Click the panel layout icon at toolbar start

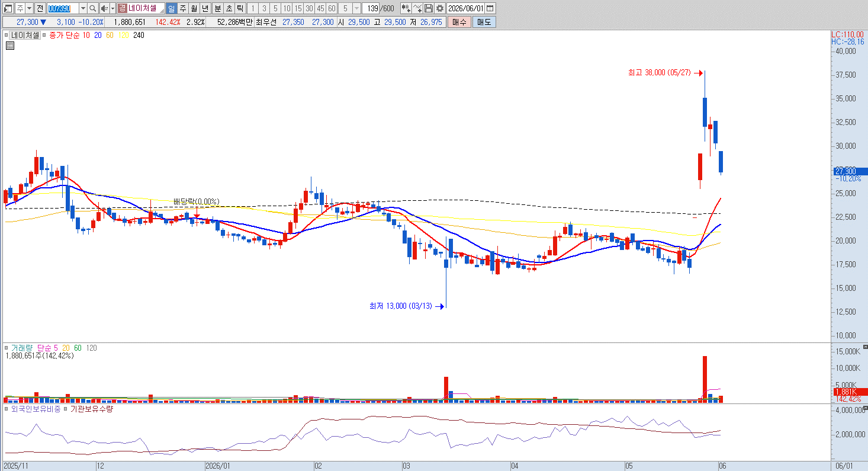click(x=8, y=8)
